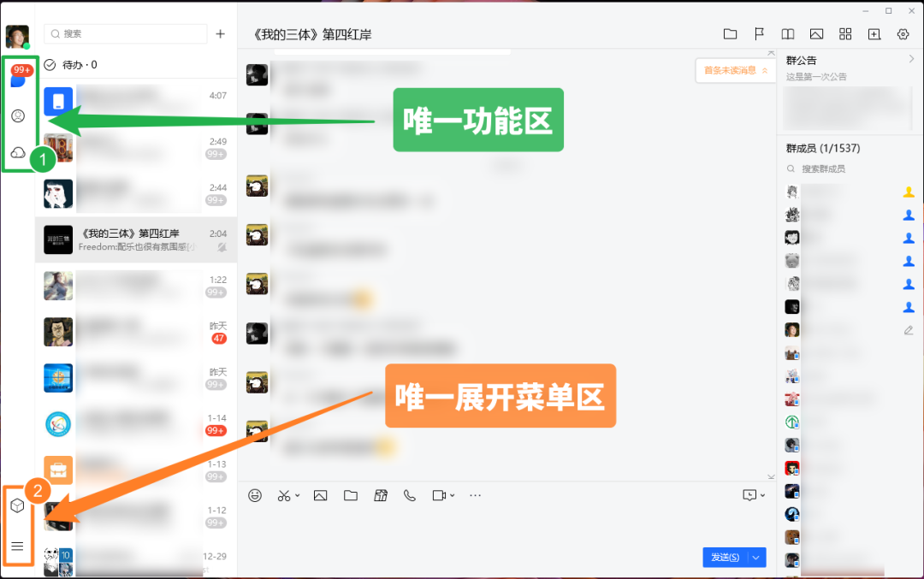Expand send button options dropdown arrow
Viewport: 924px width, 579px height.
(x=756, y=558)
